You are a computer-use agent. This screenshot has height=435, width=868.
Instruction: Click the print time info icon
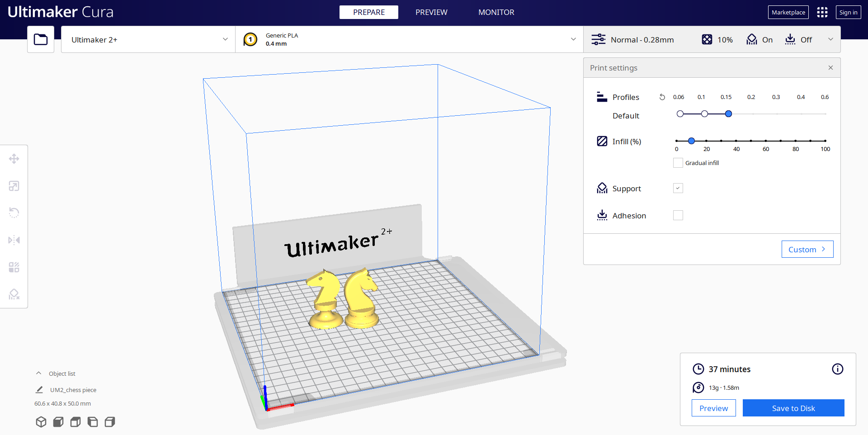(837, 369)
